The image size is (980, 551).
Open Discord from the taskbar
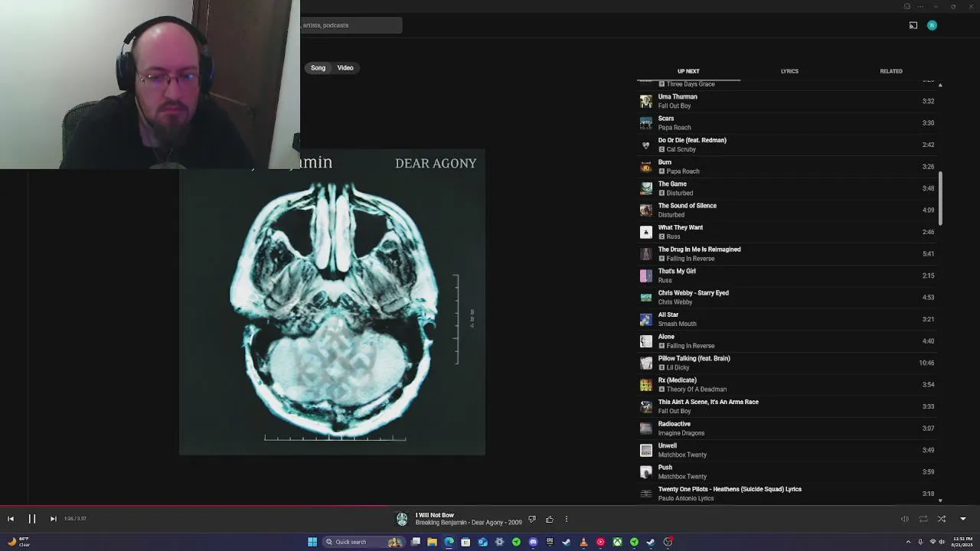click(533, 542)
